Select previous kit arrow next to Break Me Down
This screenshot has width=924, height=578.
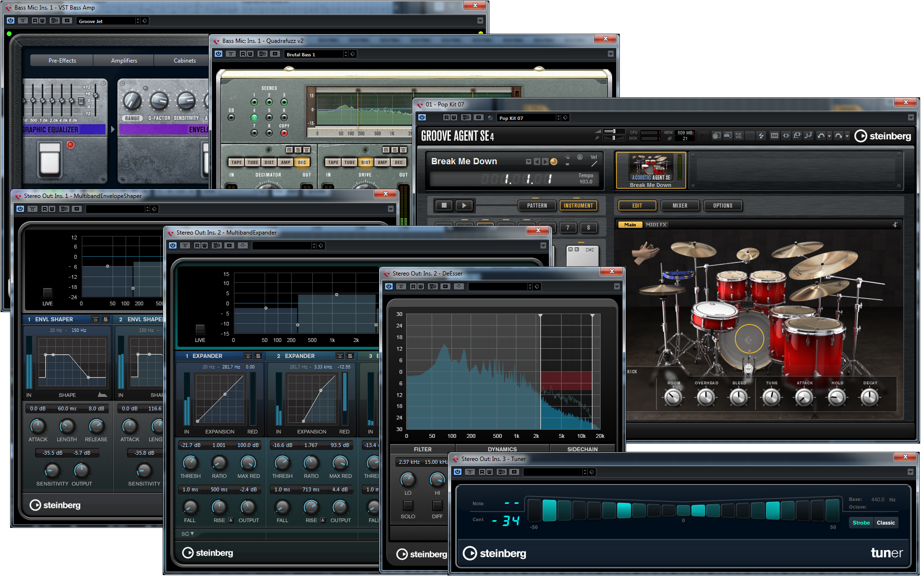537,162
